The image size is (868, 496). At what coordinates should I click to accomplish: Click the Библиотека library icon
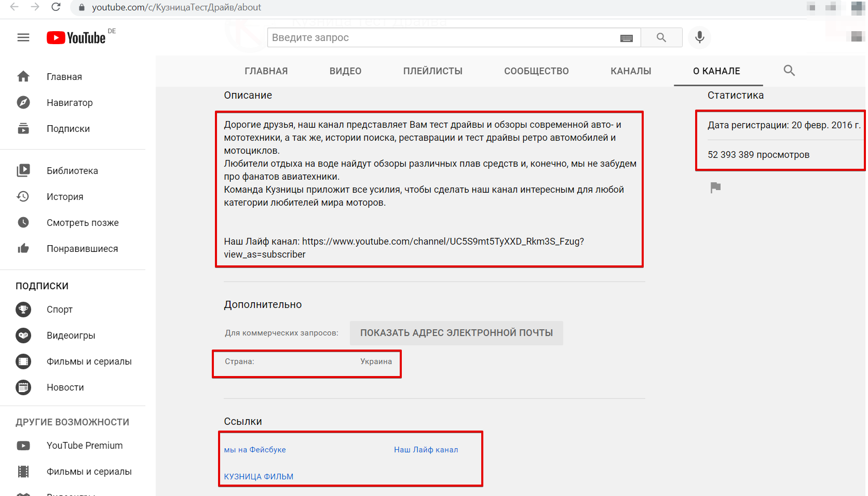[23, 170]
